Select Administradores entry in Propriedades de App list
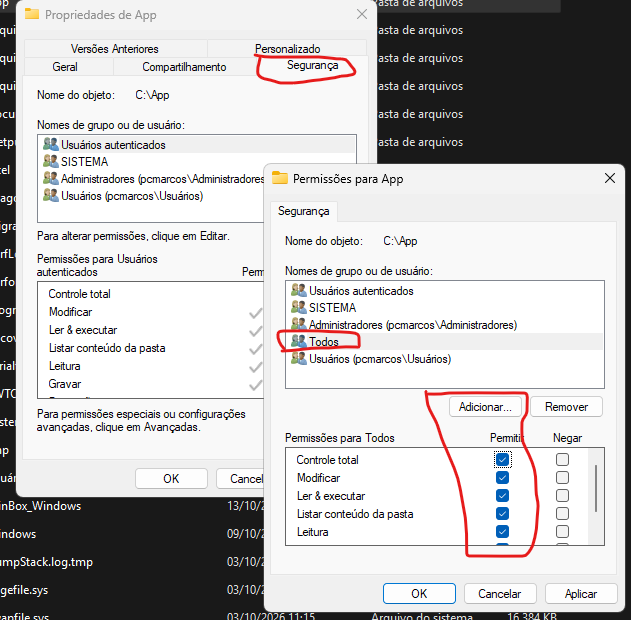This screenshot has width=631, height=620. [151, 179]
